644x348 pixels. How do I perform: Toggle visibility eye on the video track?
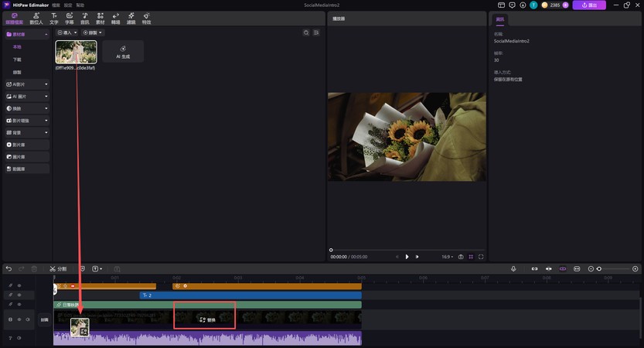pos(19,319)
